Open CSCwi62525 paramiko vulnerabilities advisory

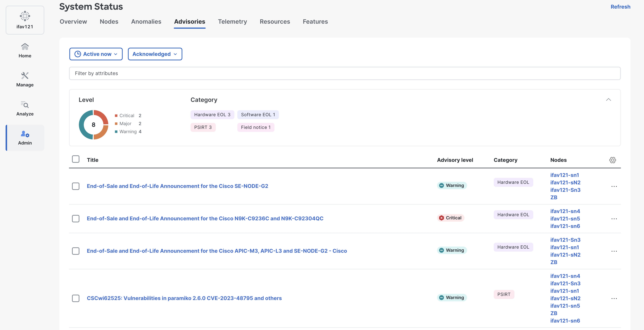coord(184,298)
